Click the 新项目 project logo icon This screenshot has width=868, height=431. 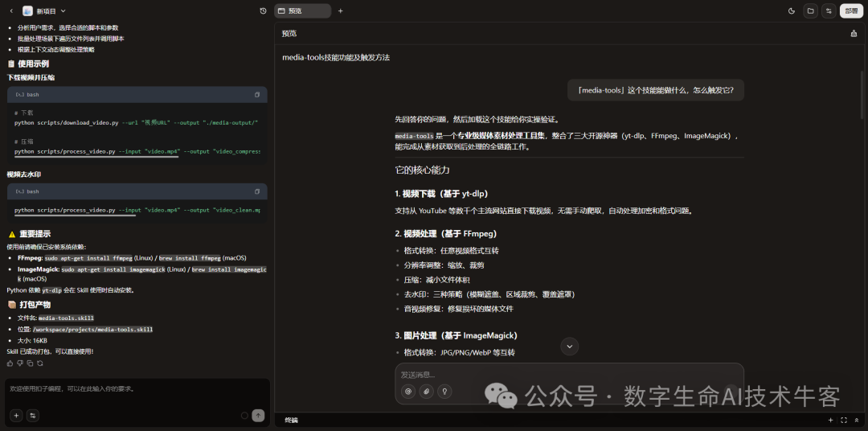[x=27, y=11]
